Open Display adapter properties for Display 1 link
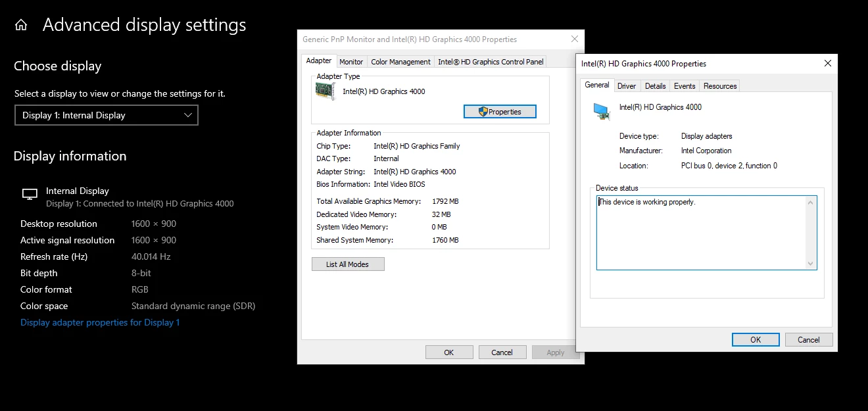This screenshot has height=411, width=868. pyautogui.click(x=100, y=322)
